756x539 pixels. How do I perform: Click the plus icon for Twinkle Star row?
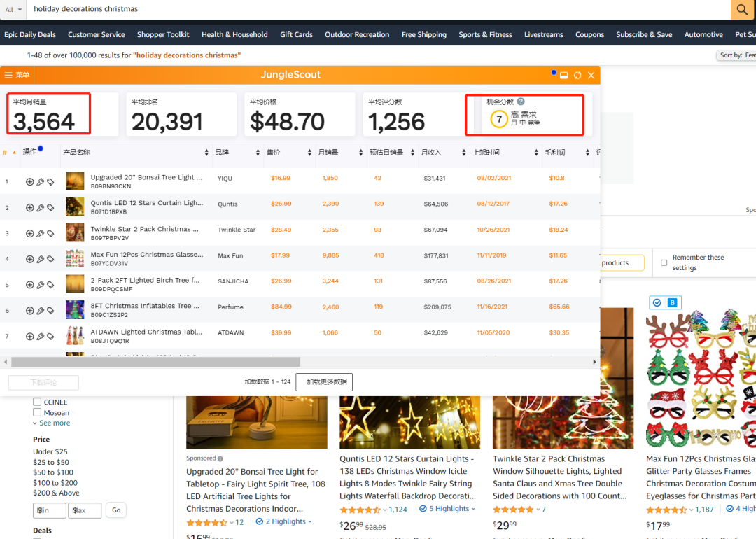pos(30,233)
